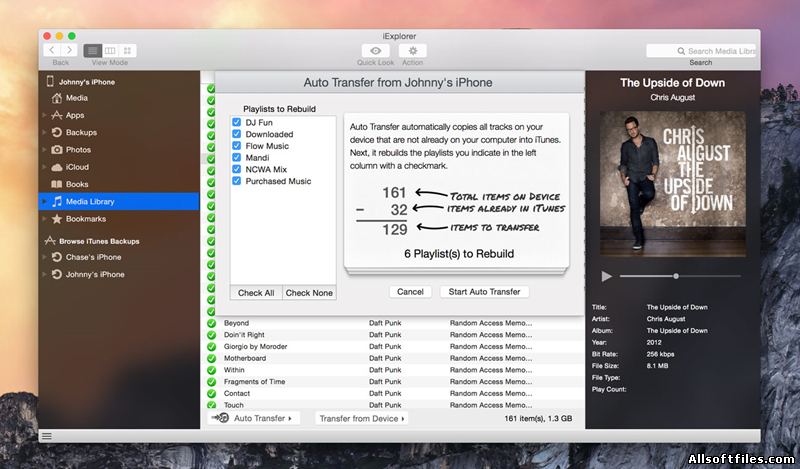800x469 pixels.
Task: Toggle the Flow Music playlist checkbox
Action: (x=237, y=146)
